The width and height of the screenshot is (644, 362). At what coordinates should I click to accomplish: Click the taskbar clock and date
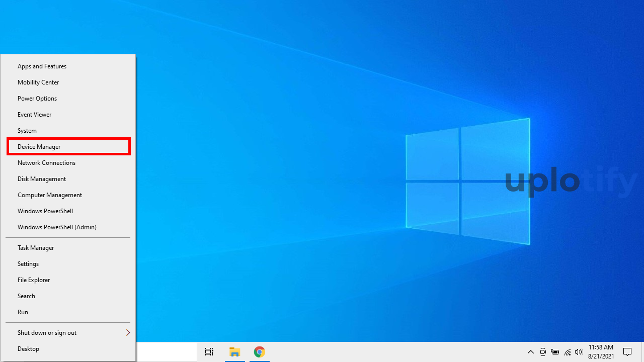[601, 352]
